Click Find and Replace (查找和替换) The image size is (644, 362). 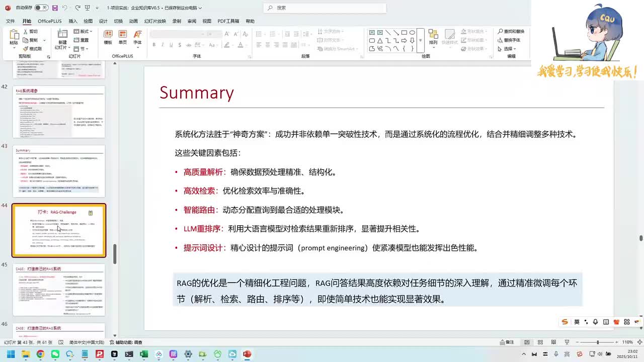511,31
